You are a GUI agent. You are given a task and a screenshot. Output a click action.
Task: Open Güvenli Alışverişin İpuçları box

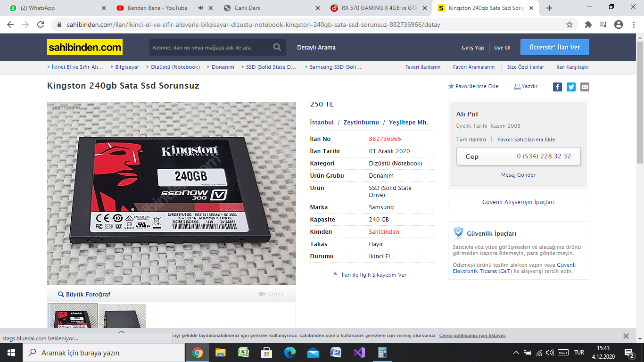tap(518, 202)
